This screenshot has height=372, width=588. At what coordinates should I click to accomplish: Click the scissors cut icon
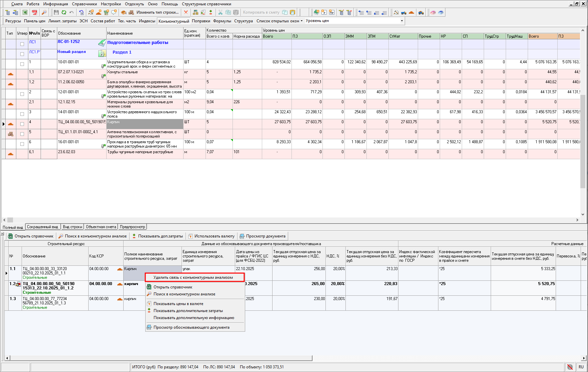(220, 12)
